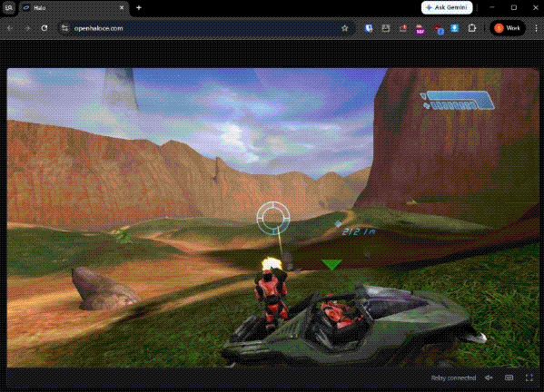This screenshot has height=392, width=544.
Task: Open a new browser tab
Action: pyautogui.click(x=139, y=7)
